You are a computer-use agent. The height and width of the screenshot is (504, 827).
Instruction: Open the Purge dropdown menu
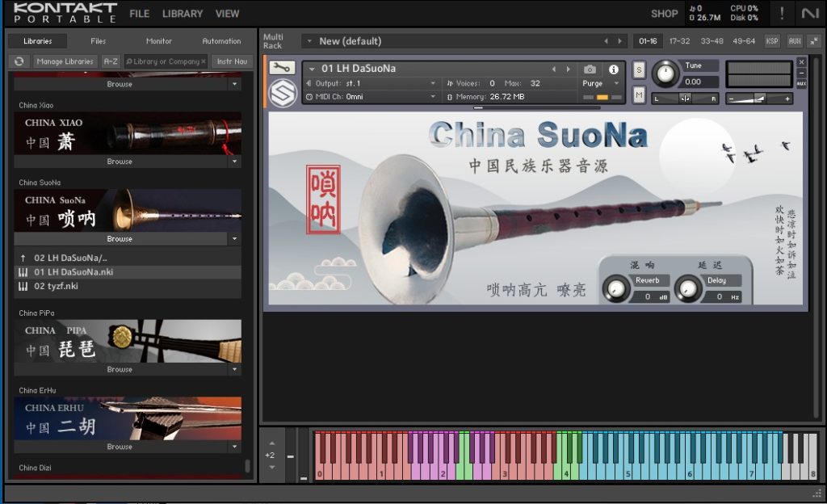tap(616, 83)
